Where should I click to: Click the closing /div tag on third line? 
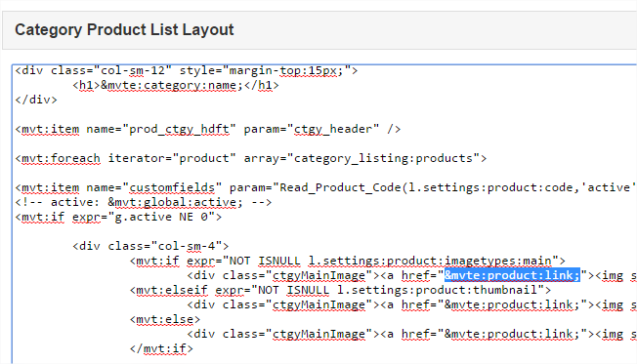tap(36, 100)
